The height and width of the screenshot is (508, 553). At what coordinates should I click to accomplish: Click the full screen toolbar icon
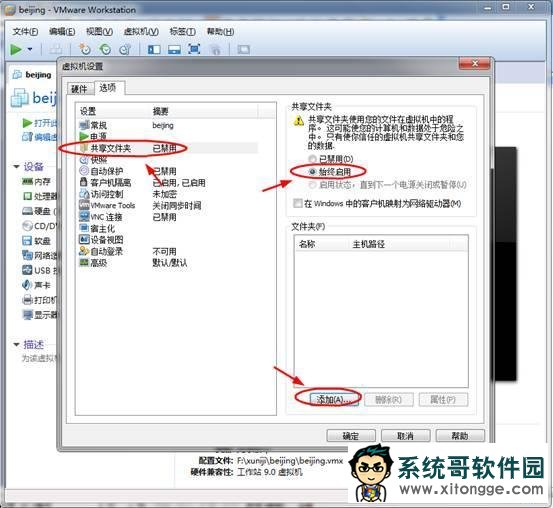[194, 49]
